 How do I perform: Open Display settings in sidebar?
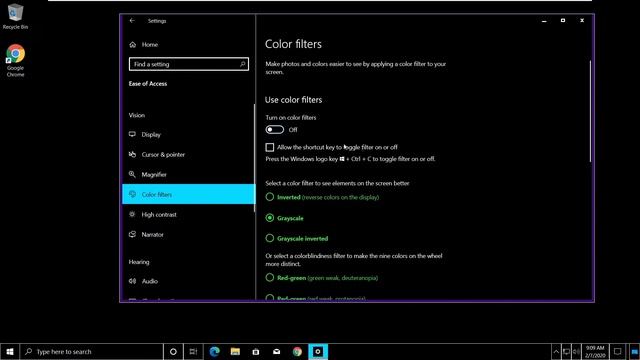[x=189, y=134]
